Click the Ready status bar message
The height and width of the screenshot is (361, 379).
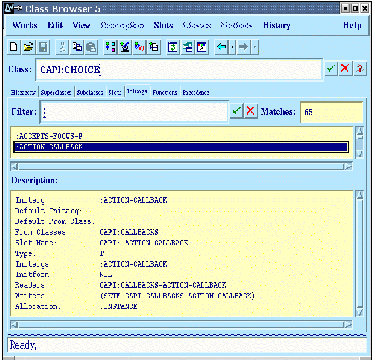[23, 345]
